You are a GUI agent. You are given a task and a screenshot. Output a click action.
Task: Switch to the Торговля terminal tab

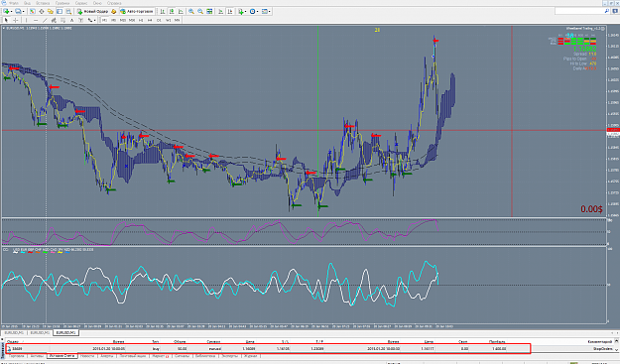(17, 356)
